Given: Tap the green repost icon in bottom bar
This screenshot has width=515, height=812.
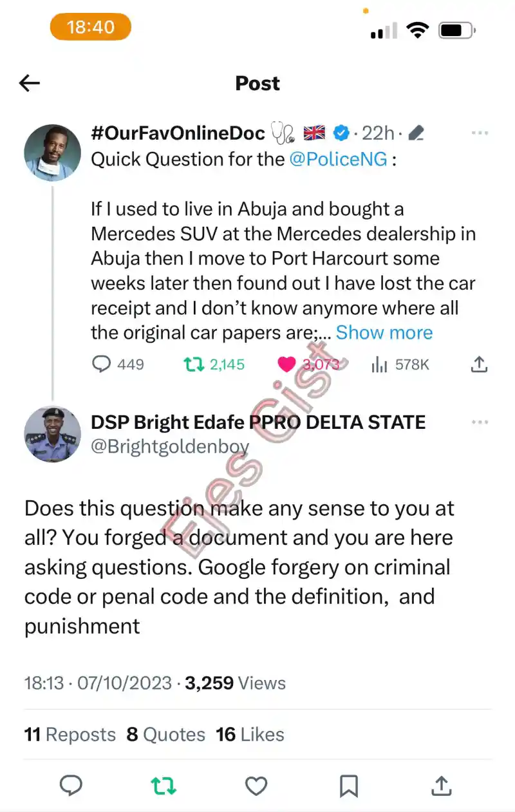Looking at the screenshot, I should (164, 786).
